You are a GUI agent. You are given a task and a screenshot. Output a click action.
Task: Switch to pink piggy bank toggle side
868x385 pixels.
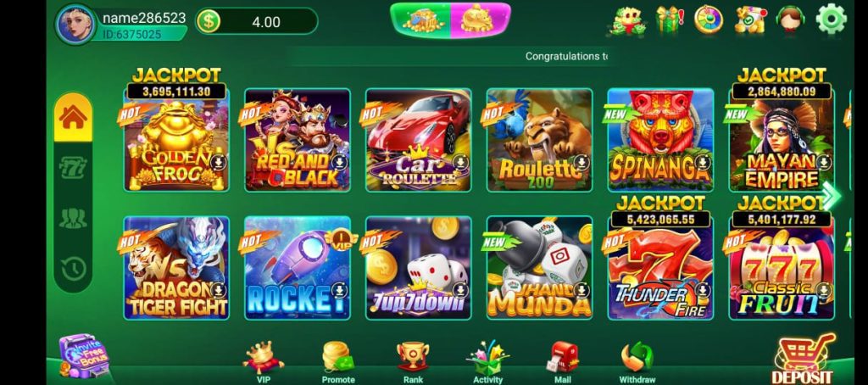coord(480,20)
